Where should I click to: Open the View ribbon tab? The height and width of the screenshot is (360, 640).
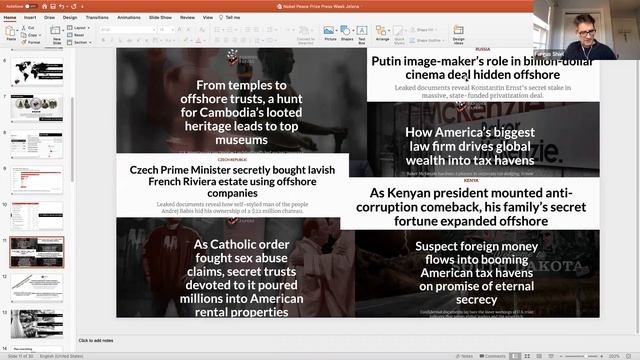(x=208, y=18)
